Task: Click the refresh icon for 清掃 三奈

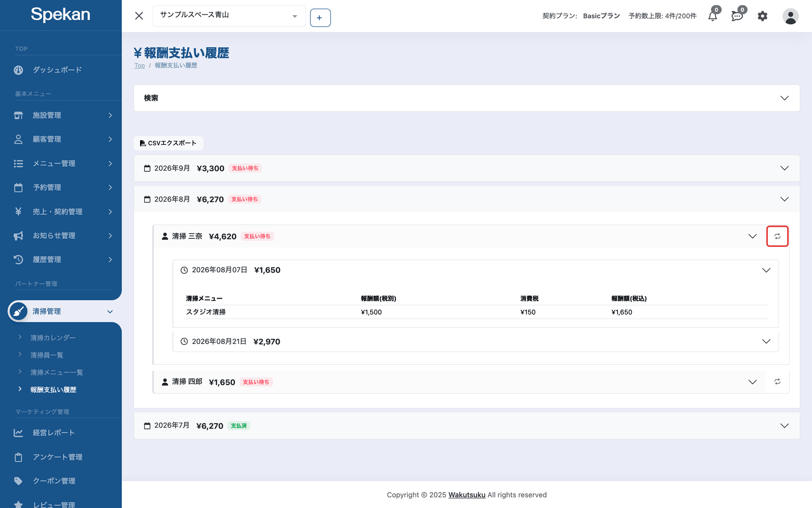Action: coord(777,236)
